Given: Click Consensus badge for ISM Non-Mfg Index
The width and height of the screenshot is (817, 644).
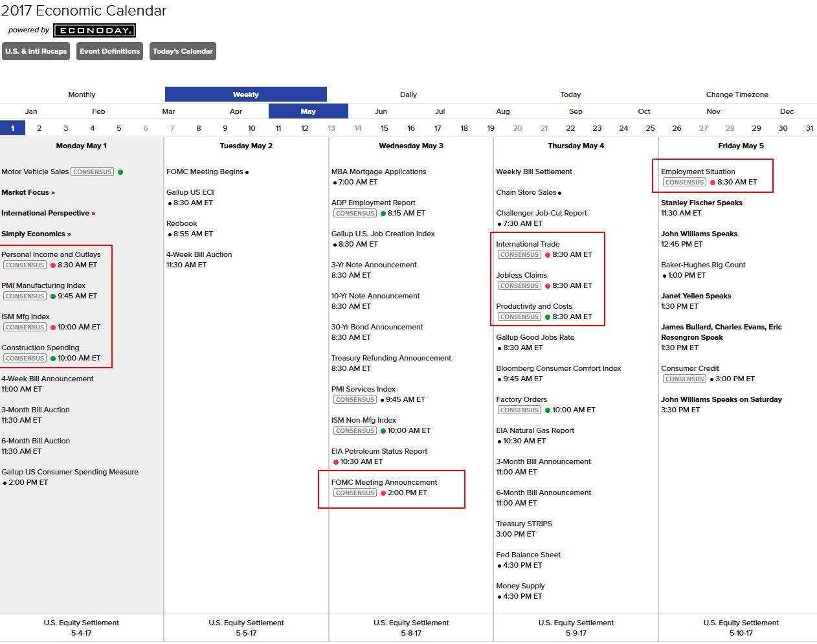Looking at the screenshot, I should coord(355,430).
